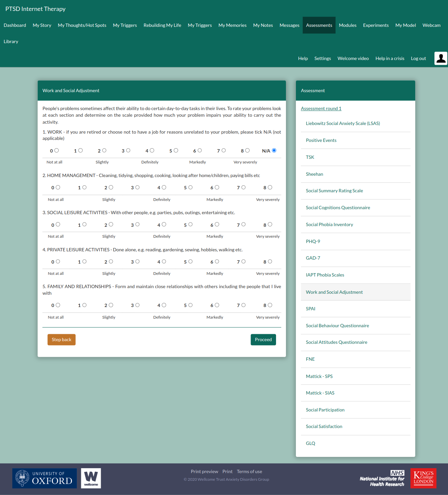Click the Step back button

pyautogui.click(x=61, y=340)
